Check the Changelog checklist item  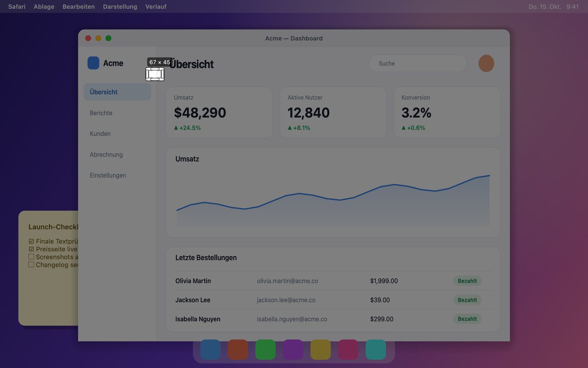(x=31, y=264)
